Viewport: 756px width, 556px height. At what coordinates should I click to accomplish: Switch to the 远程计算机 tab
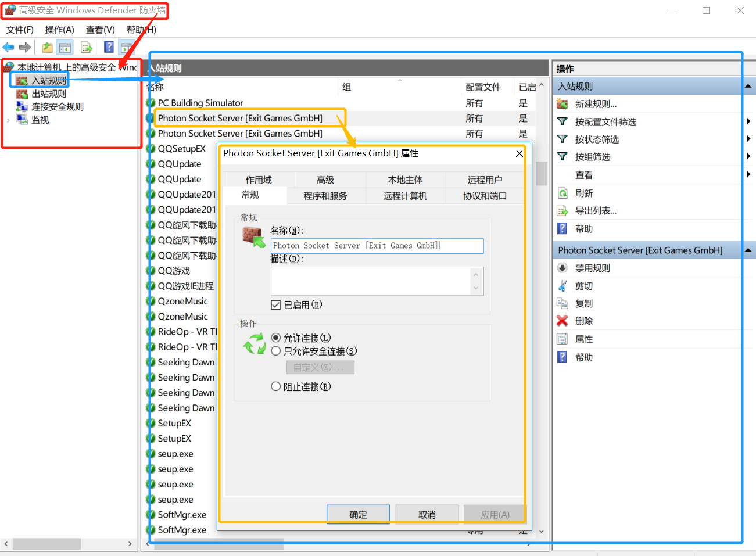click(x=405, y=196)
